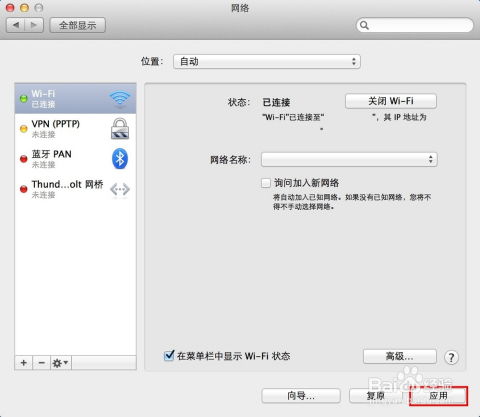Click the VPN padlock icon
Image resolution: width=480 pixels, height=417 pixels.
click(x=120, y=129)
